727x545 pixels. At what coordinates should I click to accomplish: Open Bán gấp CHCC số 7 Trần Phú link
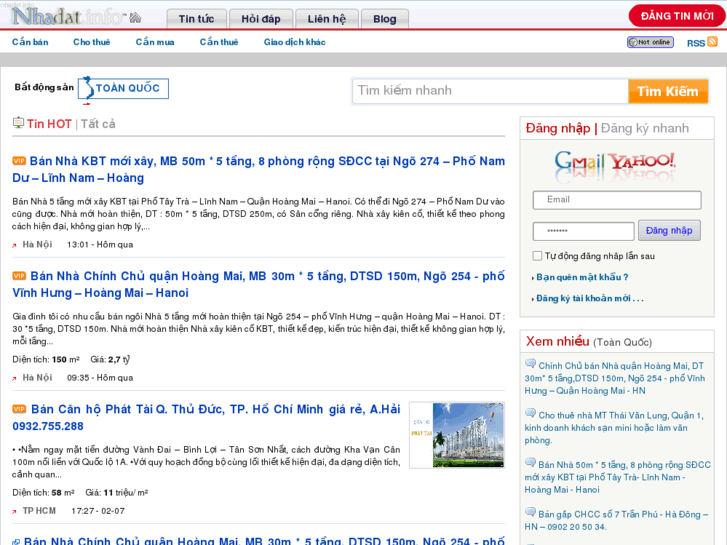click(616, 520)
